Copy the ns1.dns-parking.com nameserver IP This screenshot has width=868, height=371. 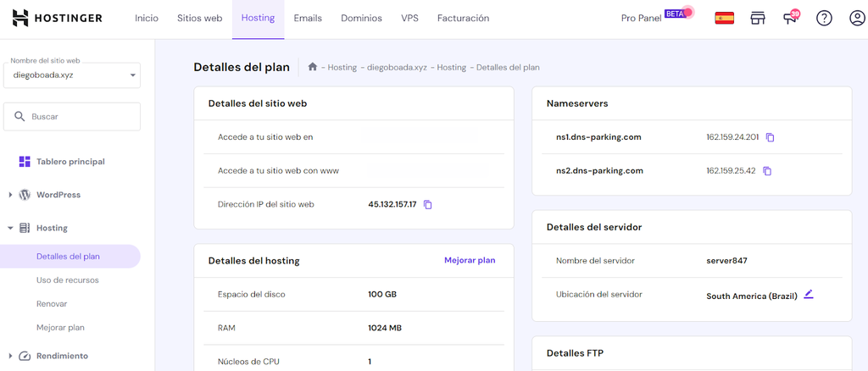click(770, 137)
